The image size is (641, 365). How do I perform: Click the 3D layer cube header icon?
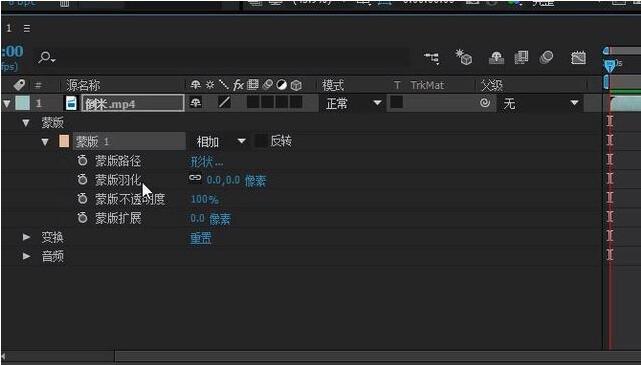296,85
